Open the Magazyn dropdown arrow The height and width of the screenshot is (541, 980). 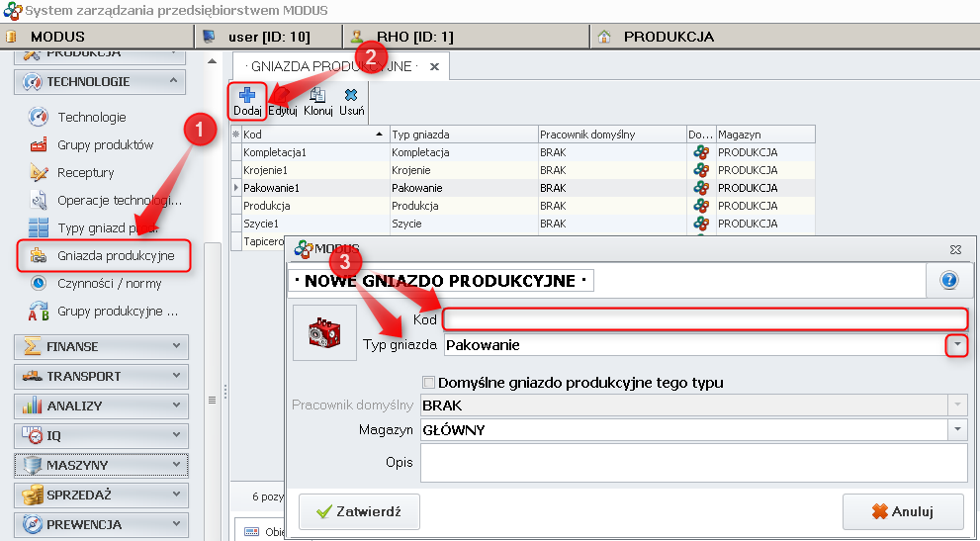point(957,429)
